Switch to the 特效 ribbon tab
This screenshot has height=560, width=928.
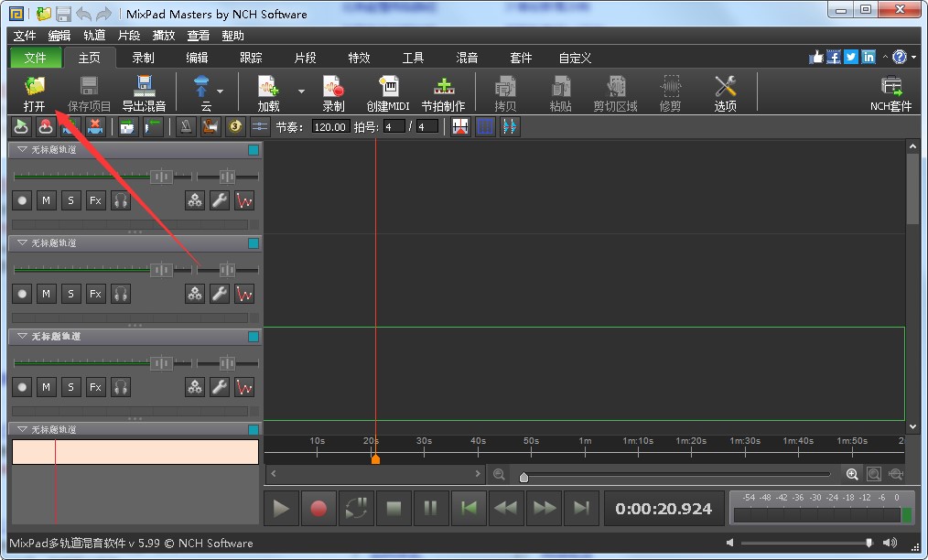point(359,58)
